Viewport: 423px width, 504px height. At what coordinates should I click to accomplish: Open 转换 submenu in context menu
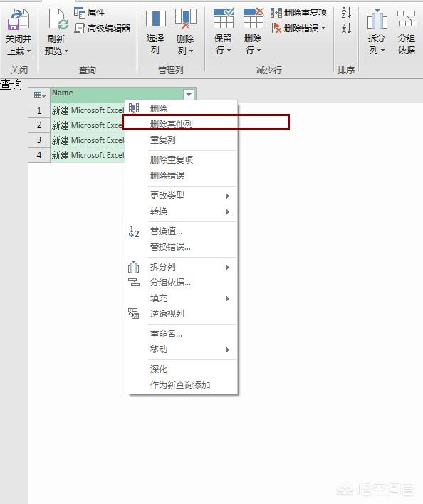[x=182, y=211]
